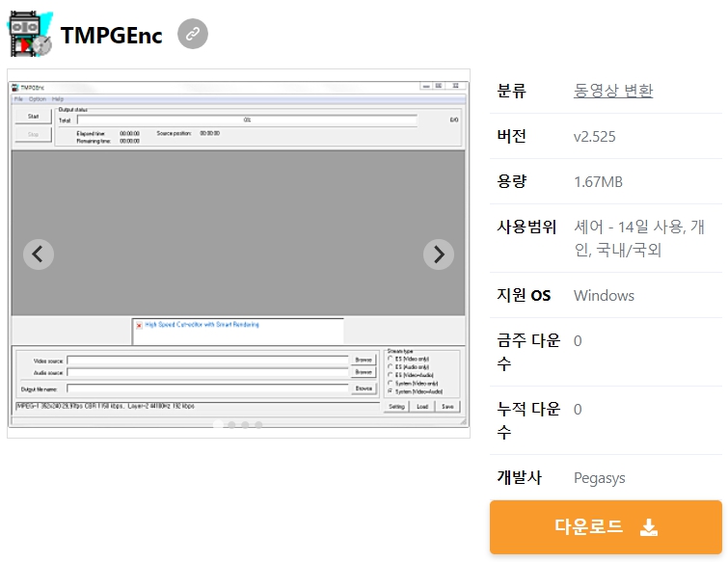This screenshot has width=728, height=562.
Task: Click the 분류 label
Action: 511,90
